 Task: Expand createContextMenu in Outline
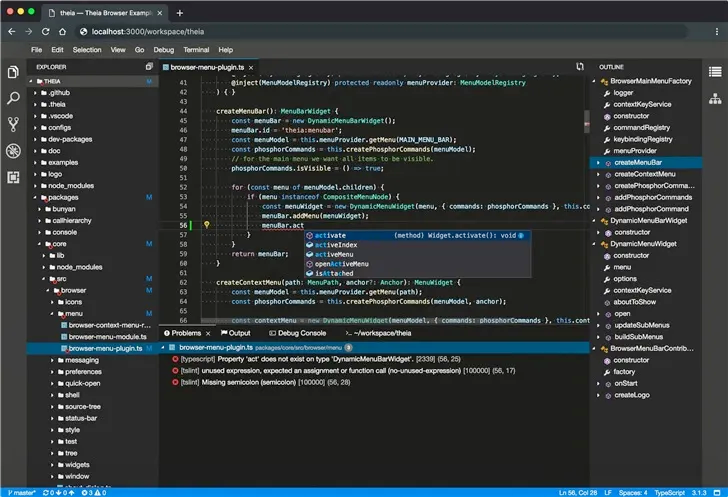click(598, 174)
